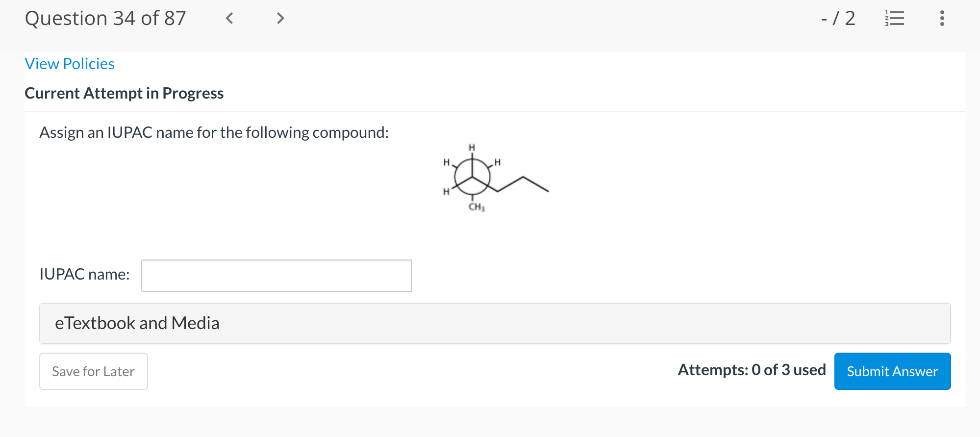
Task: Expand the eTextbook and Media section
Action: [x=495, y=323]
